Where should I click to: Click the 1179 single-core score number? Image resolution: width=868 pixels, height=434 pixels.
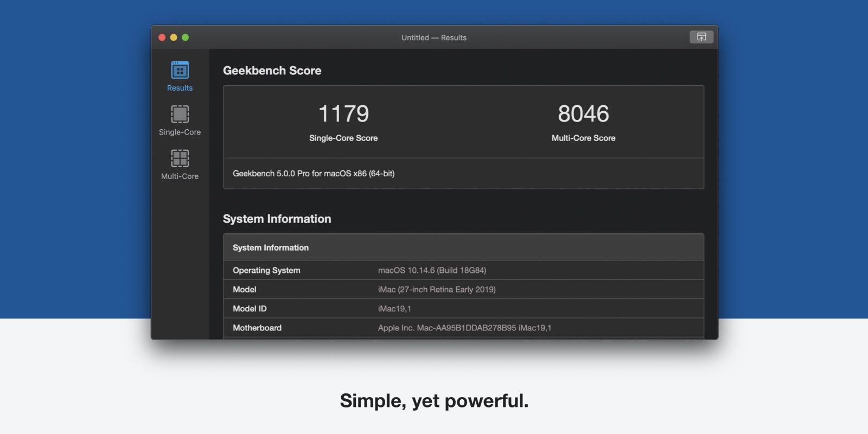(x=343, y=114)
